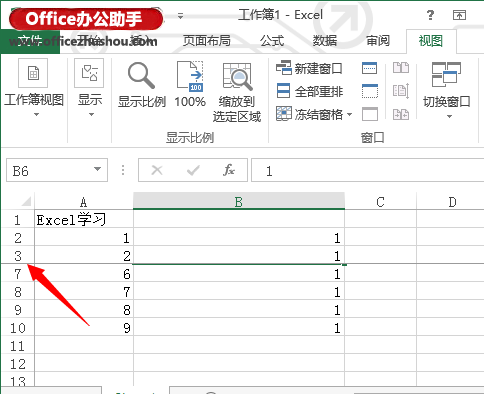
Task: Click the Name Box showing B6
Action: pos(50,170)
